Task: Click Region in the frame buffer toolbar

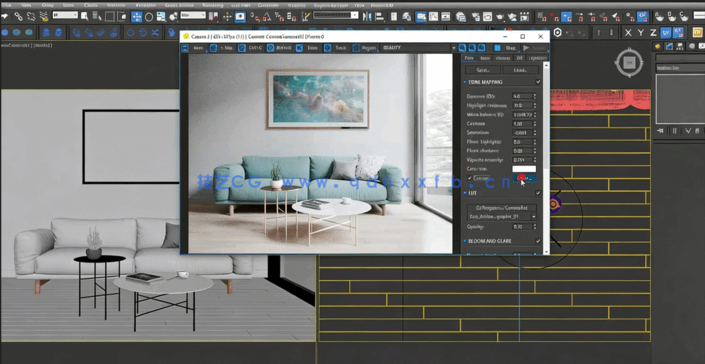Action: click(365, 48)
